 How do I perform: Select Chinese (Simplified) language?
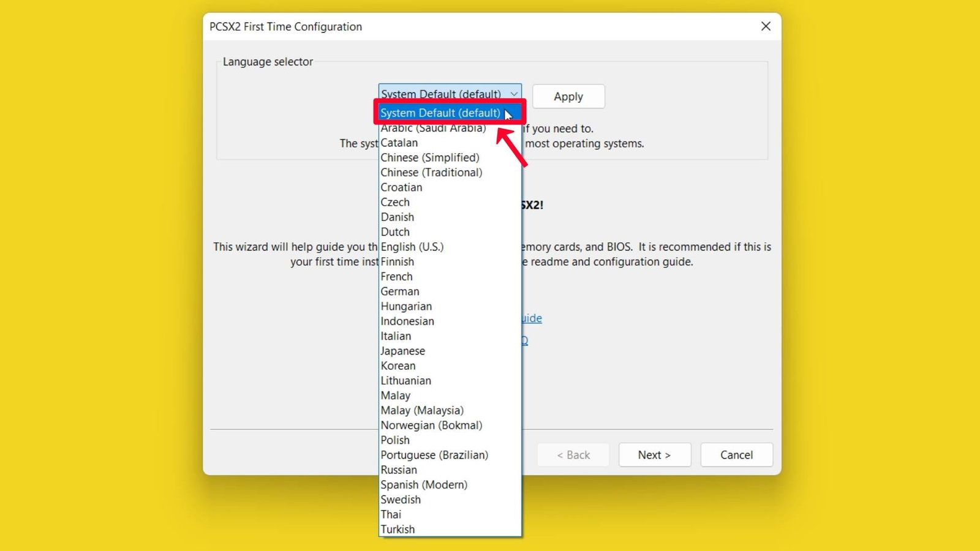pyautogui.click(x=450, y=157)
